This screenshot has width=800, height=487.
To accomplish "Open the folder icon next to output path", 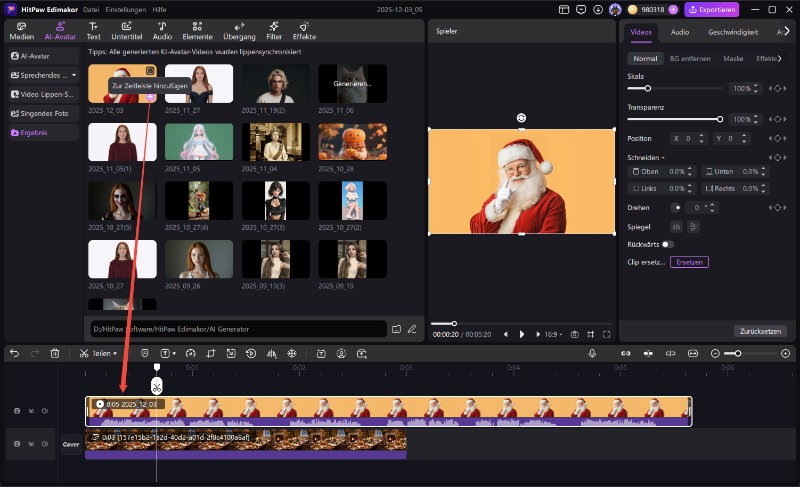I will (x=396, y=329).
